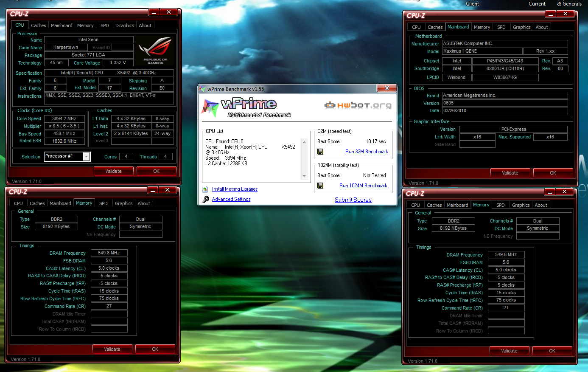
Task: Click the floppy save icon for 1024M score
Action: [320, 186]
